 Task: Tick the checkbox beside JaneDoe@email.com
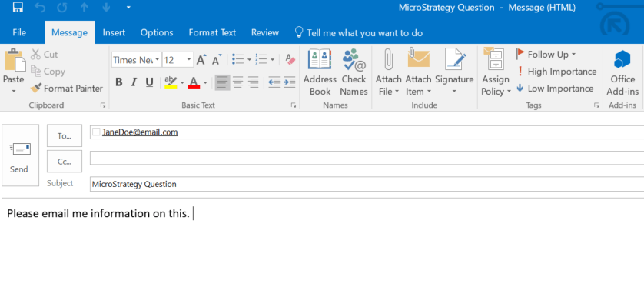tap(96, 132)
